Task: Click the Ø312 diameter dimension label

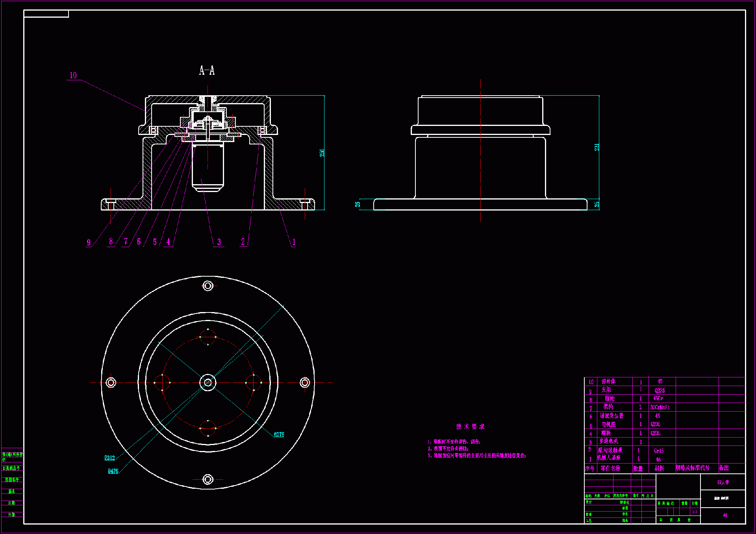Action: (109, 458)
